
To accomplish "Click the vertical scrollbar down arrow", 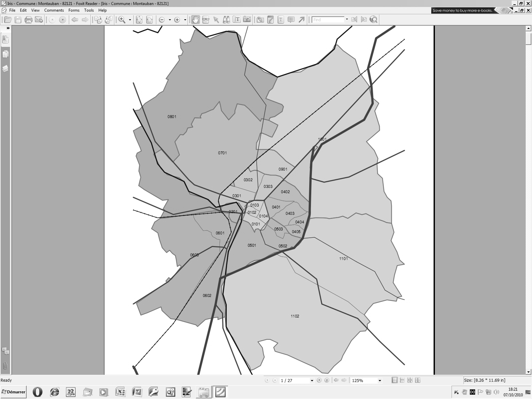I will pos(528,372).
